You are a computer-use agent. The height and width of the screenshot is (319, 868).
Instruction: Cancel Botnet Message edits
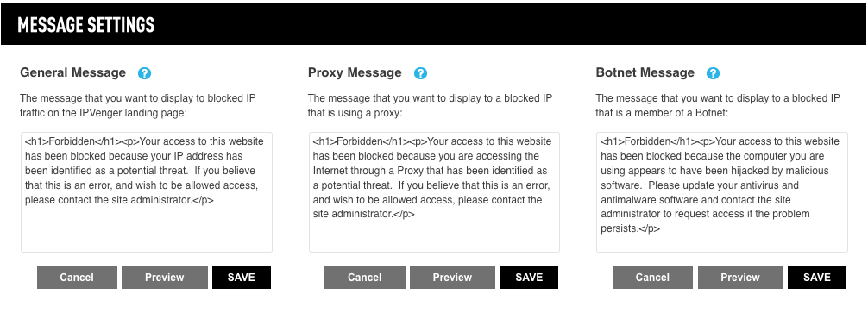pyautogui.click(x=652, y=278)
